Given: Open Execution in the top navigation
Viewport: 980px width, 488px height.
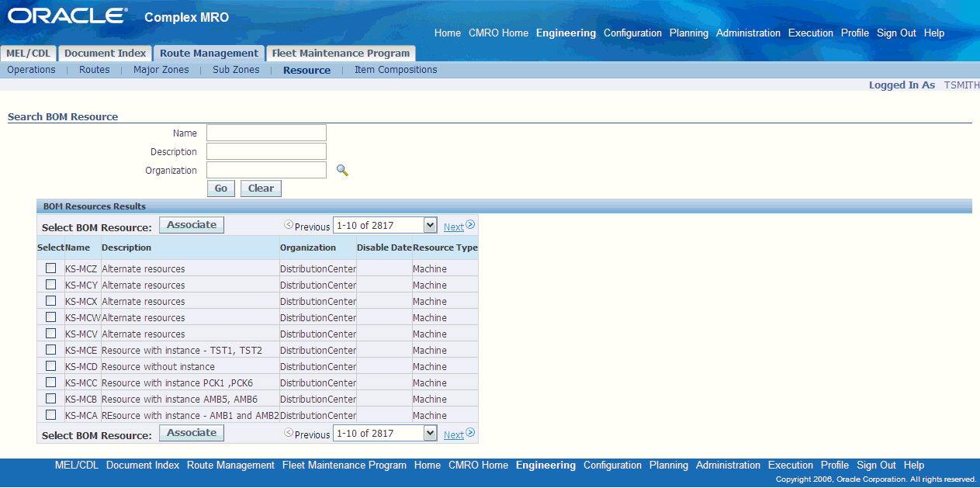Looking at the screenshot, I should coord(811,33).
